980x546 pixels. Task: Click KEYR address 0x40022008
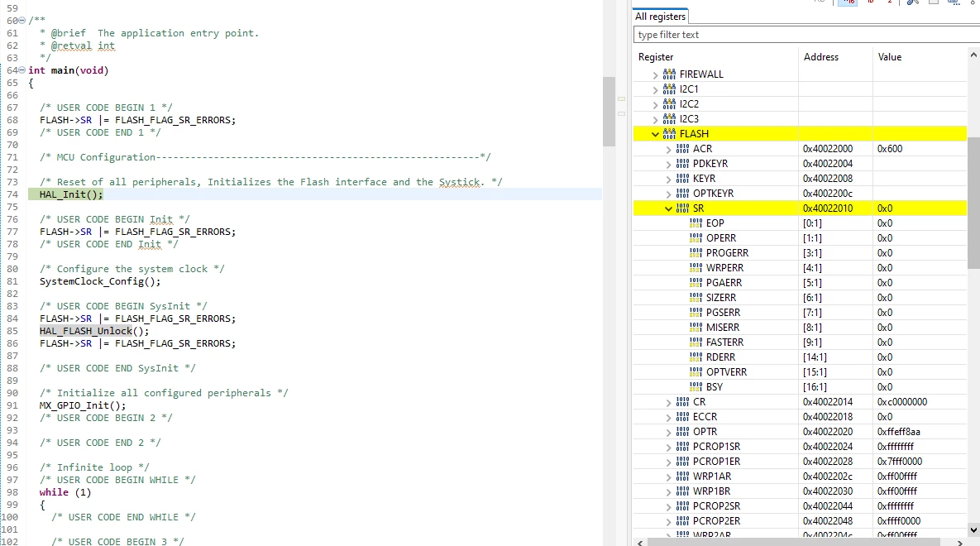click(828, 178)
